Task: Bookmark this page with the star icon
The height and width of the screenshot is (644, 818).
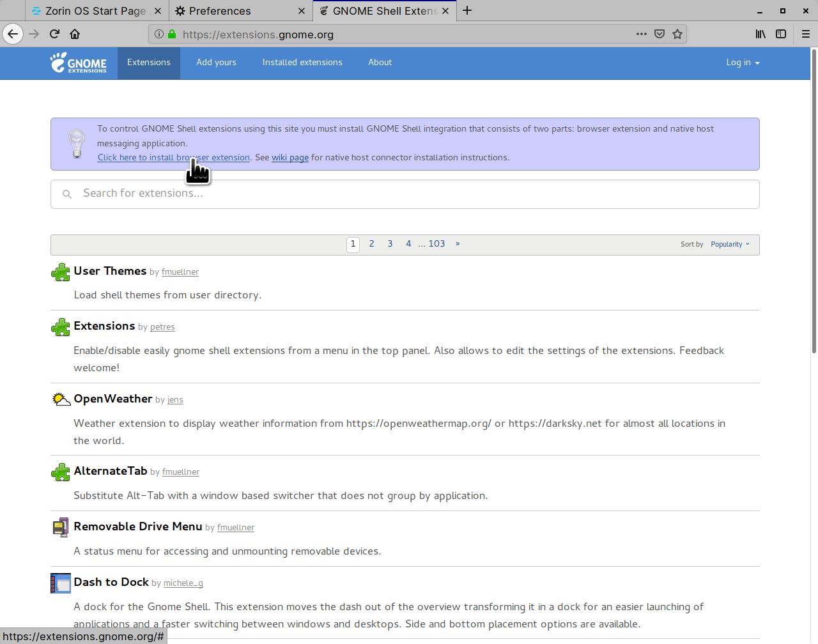Action: click(677, 34)
